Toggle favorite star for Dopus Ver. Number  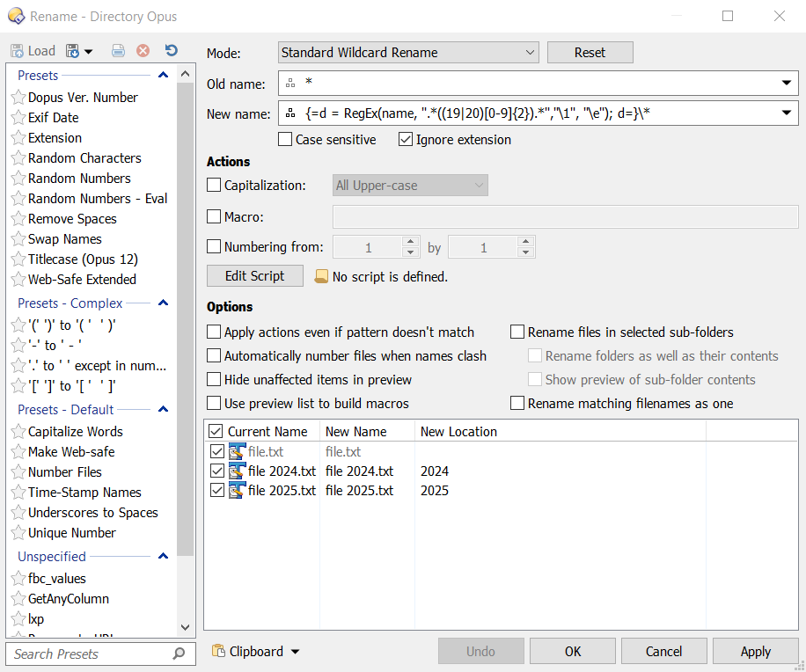(x=18, y=97)
